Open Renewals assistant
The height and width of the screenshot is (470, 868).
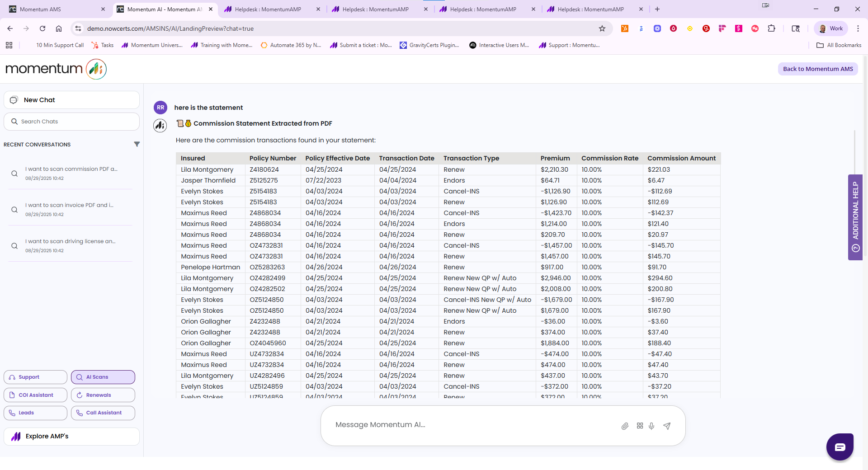click(x=103, y=395)
